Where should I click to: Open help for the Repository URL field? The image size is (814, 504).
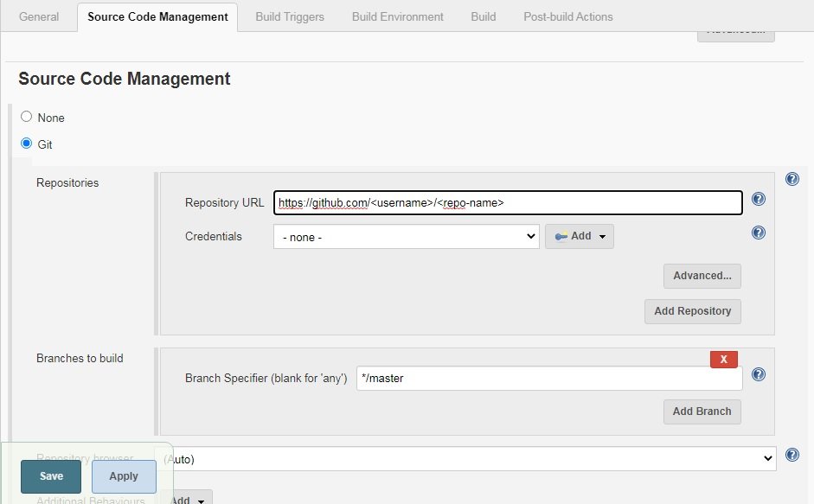point(759,199)
